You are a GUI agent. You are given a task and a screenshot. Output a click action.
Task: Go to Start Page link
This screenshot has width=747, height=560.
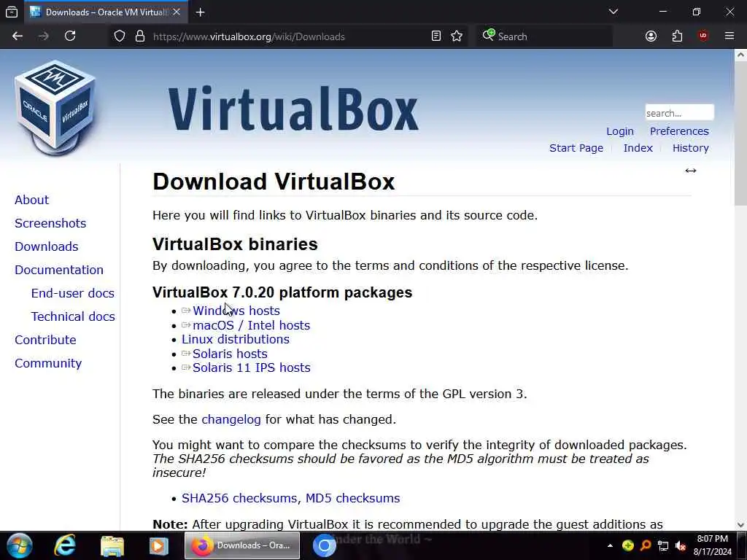(576, 148)
